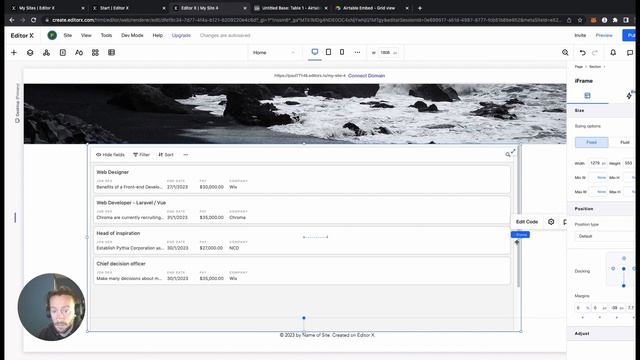Select the desktop breakpoint icon
640x360 pixels.
pos(315,52)
